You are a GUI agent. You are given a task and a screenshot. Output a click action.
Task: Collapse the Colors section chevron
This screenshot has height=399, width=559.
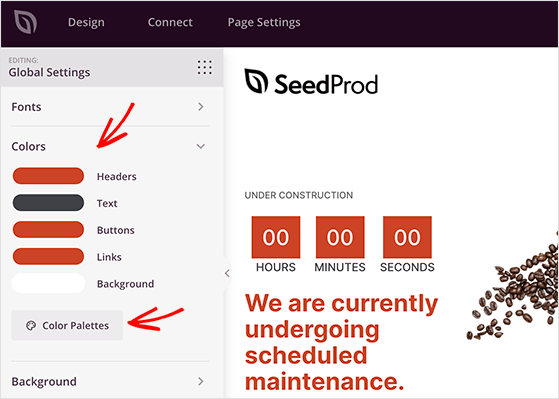tap(201, 146)
